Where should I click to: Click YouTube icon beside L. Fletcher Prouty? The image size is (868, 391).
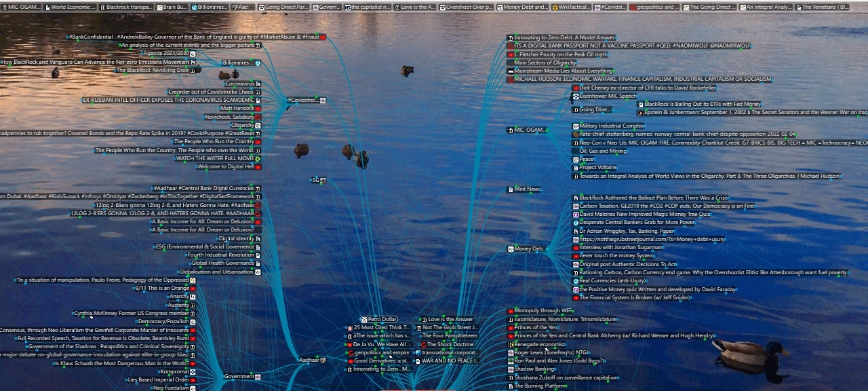511,54
